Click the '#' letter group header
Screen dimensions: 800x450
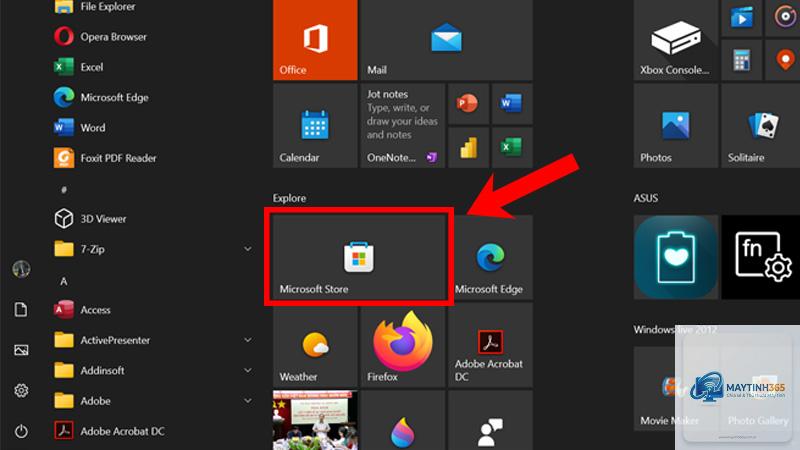click(64, 190)
